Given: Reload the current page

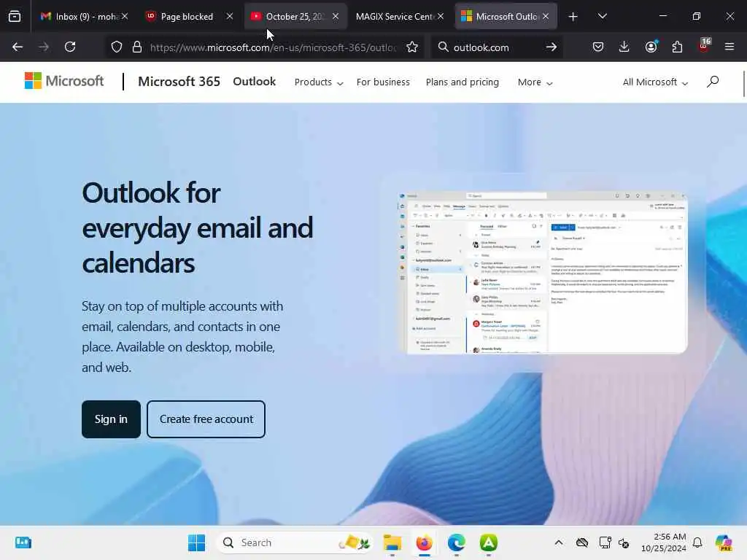Looking at the screenshot, I should point(70,47).
